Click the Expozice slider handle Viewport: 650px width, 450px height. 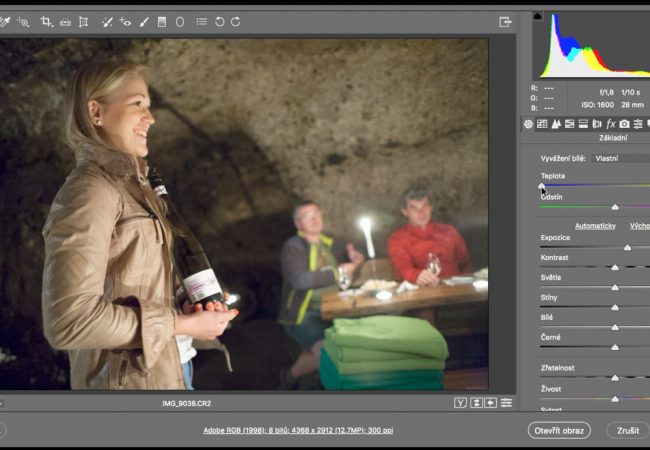(x=627, y=247)
